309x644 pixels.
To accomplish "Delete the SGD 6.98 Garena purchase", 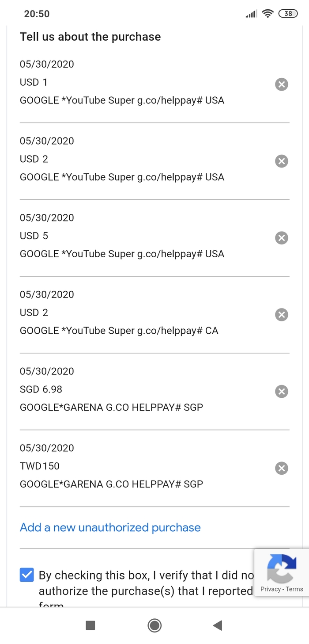I will [x=282, y=391].
